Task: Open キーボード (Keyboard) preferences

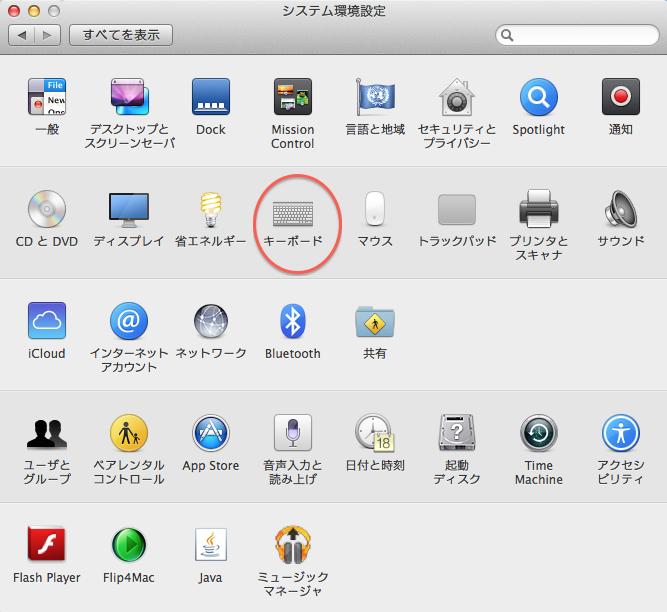Action: (x=293, y=213)
